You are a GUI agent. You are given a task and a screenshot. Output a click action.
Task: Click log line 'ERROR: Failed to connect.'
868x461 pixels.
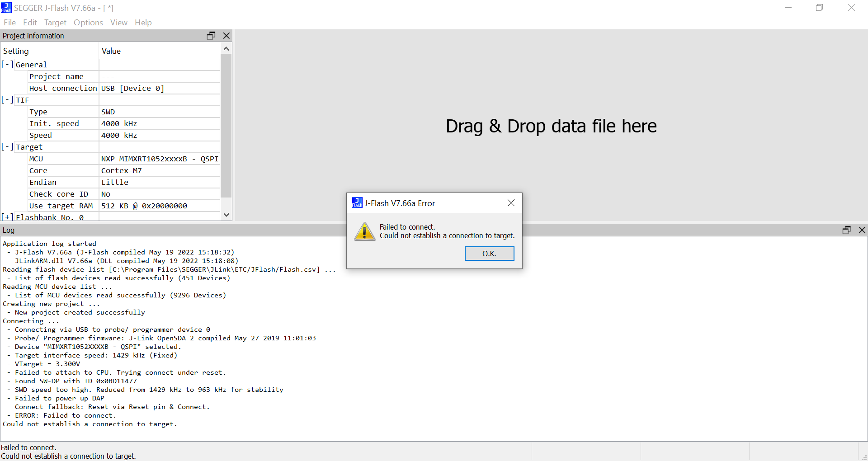coord(66,415)
